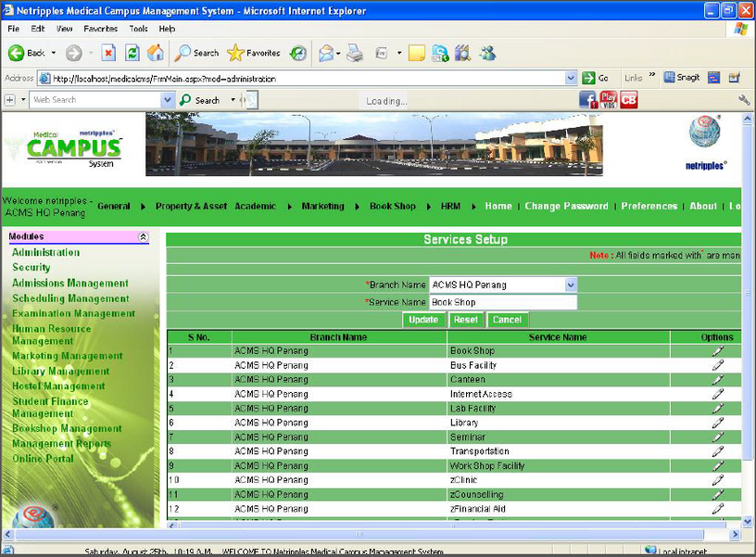Open the Tools menu

pyautogui.click(x=138, y=29)
